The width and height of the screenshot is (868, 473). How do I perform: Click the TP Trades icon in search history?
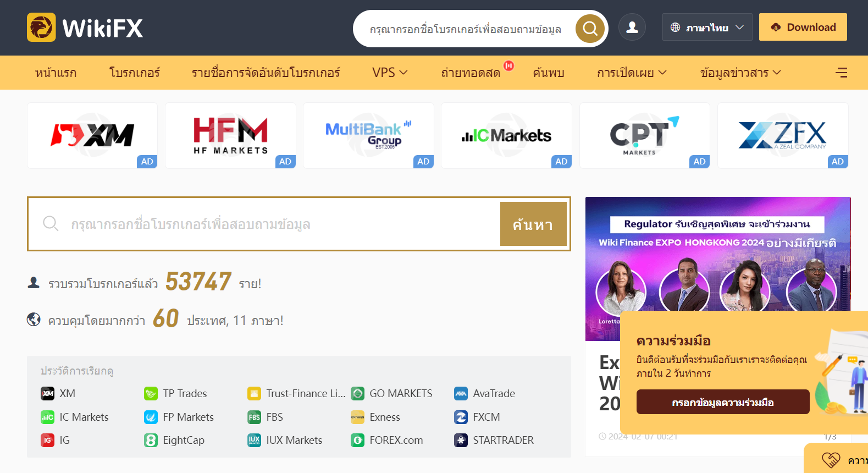click(x=151, y=393)
